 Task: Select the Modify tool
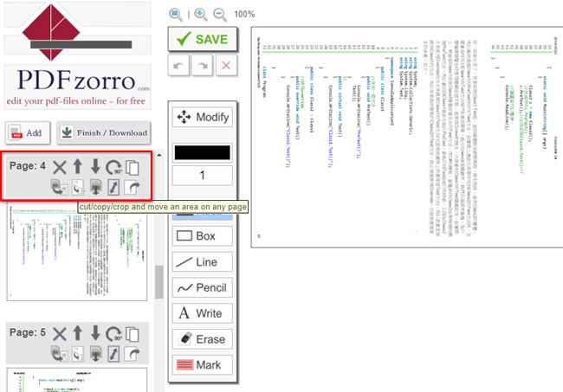click(x=203, y=117)
